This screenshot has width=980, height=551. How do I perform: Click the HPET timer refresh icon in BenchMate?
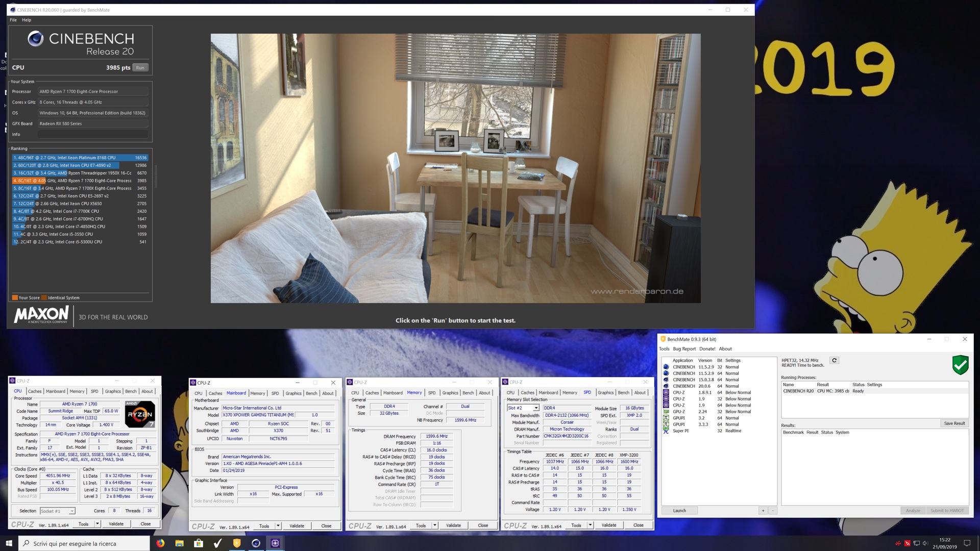click(x=834, y=360)
